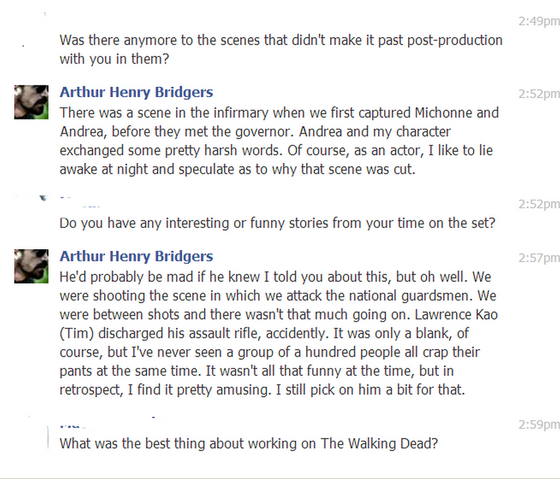
Task: Open Arthur's avatar beside the infirmary scene reply
Action: click(31, 102)
